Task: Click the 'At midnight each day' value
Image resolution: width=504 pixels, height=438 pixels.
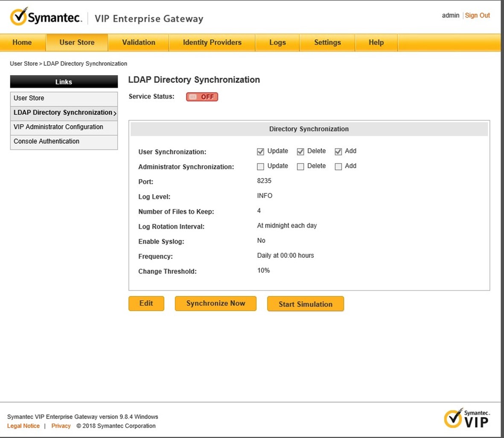Action: [287, 226]
